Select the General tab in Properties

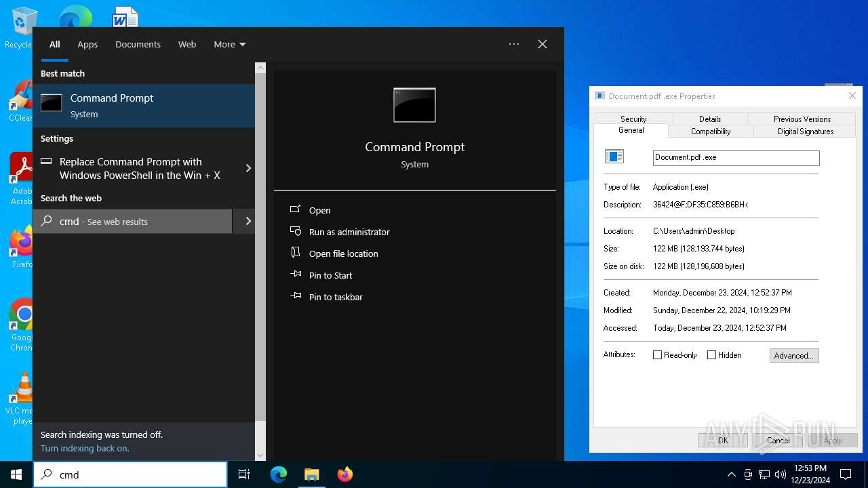coord(631,130)
